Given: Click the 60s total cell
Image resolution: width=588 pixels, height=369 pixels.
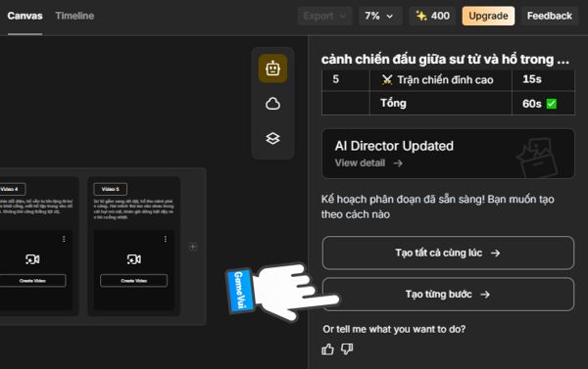Looking at the screenshot, I should tap(543, 104).
